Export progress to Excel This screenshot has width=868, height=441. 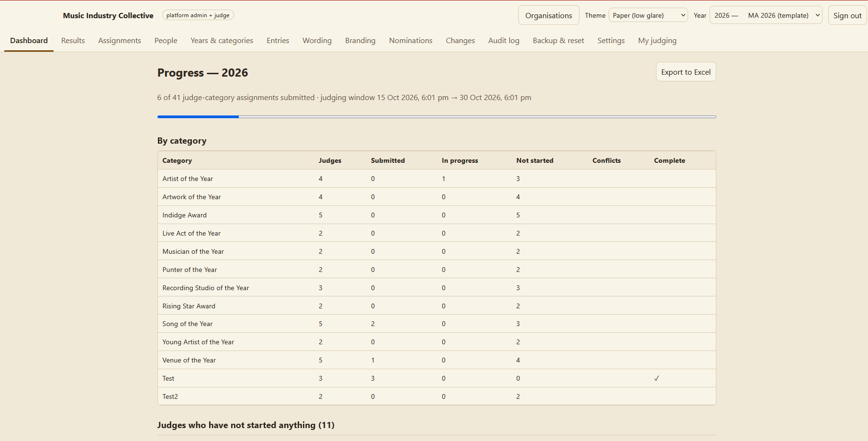click(x=686, y=72)
